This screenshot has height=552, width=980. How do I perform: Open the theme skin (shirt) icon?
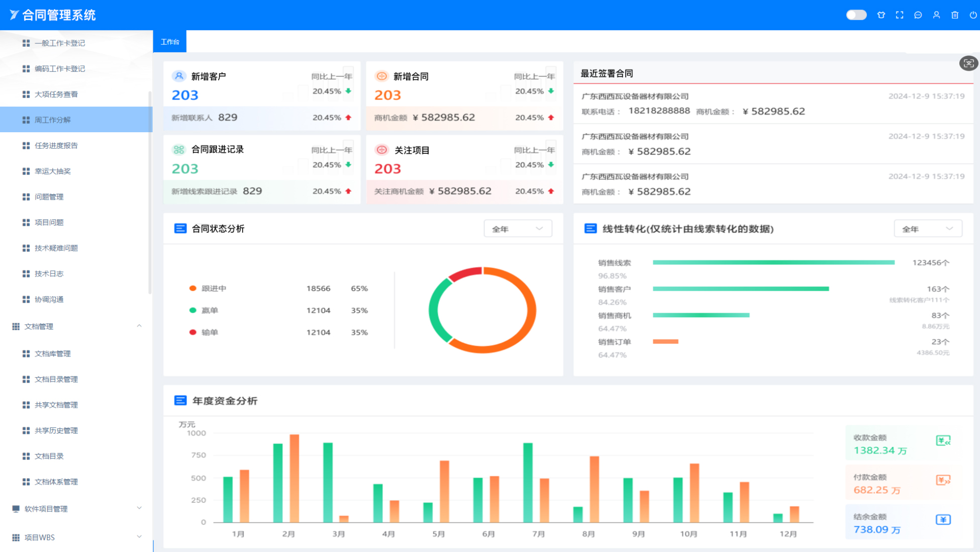(881, 15)
